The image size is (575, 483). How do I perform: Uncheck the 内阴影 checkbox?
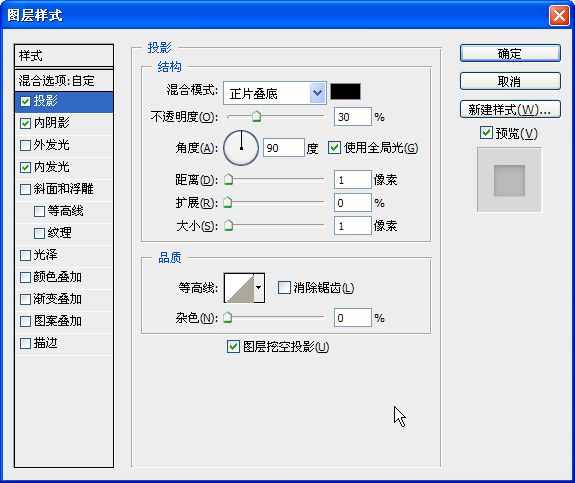25,123
